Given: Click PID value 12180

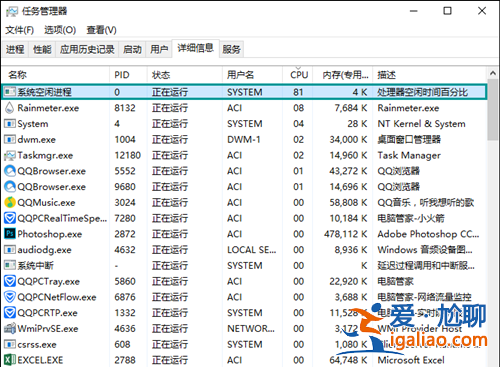Looking at the screenshot, I should (128, 155).
